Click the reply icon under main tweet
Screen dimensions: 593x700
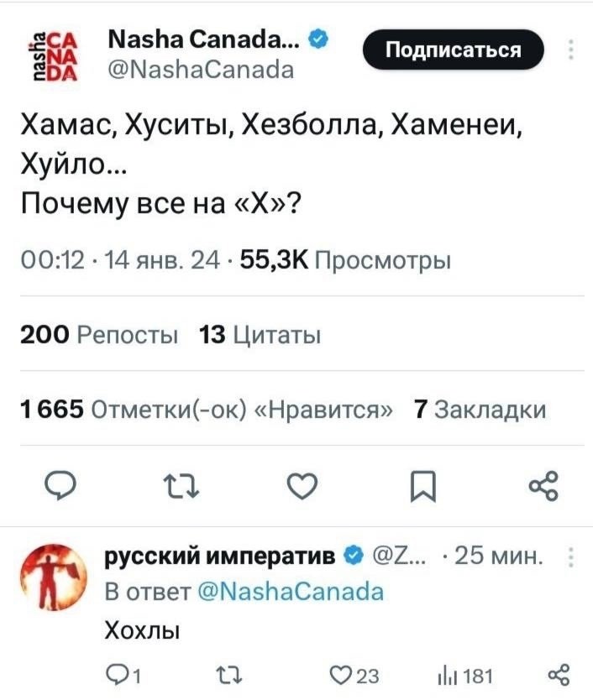(x=56, y=486)
